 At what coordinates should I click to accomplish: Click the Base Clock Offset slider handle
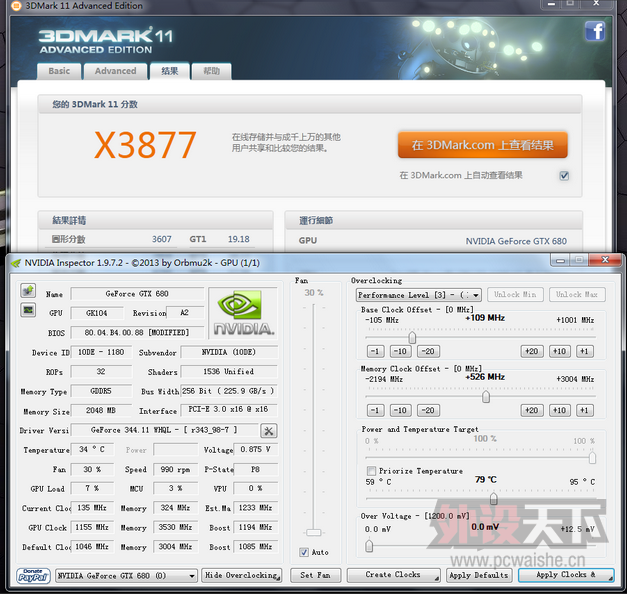[412, 338]
